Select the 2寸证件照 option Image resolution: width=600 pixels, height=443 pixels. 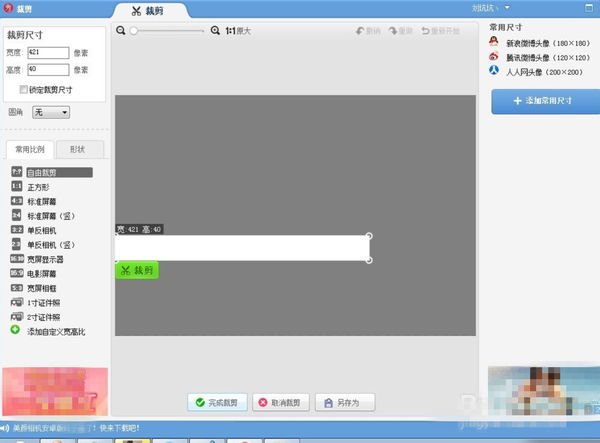pyautogui.click(x=36, y=317)
